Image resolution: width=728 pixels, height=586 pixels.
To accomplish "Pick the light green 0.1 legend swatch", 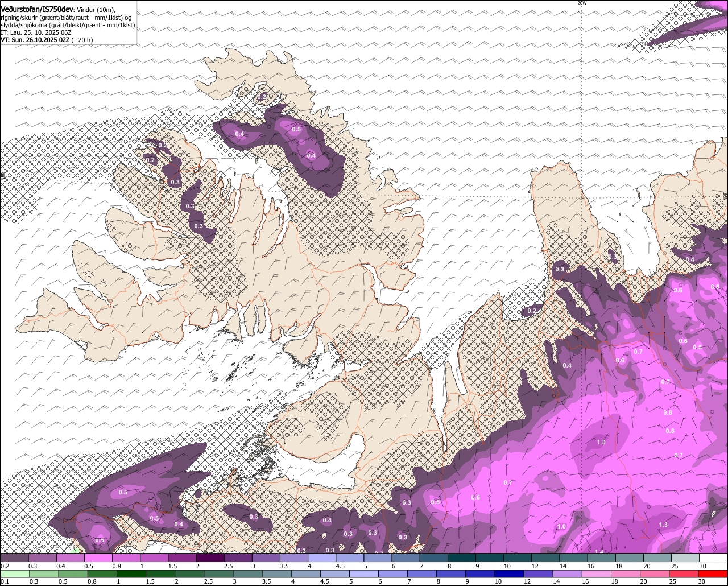I will click(15, 573).
